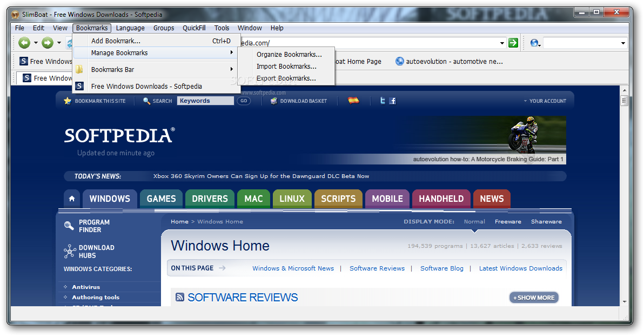Click the search engine globe icon
The width and height of the screenshot is (644, 336).
pyautogui.click(x=534, y=43)
